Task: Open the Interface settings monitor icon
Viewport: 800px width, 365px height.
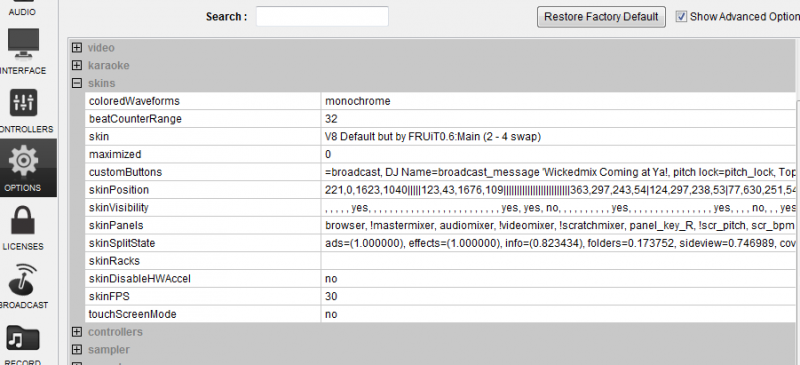Action: point(23,45)
